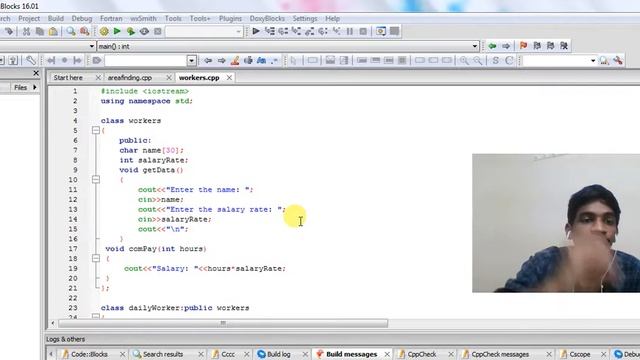Viewport: 640px width, 360px height.
Task: Click the ThreadSearch magnifier icon at right
Action: (x=604, y=61)
